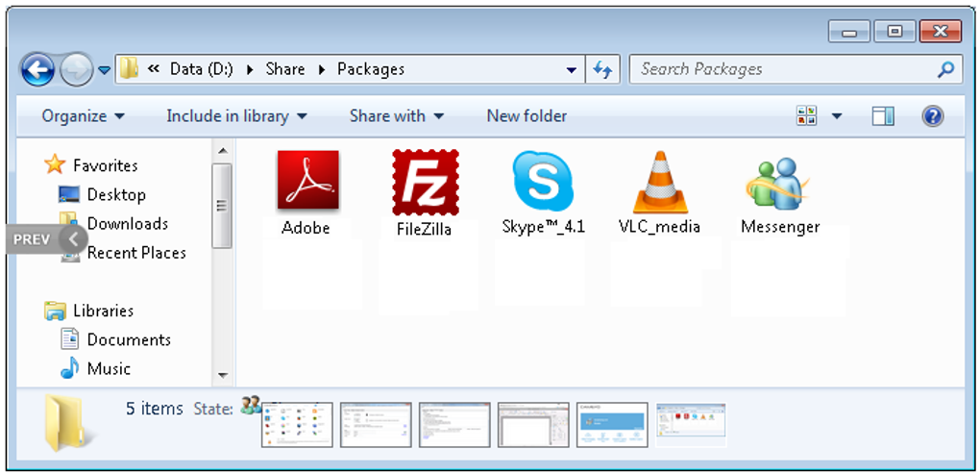Click the Adobe file name label
This screenshot has width=980, height=474.
pyautogui.click(x=306, y=228)
